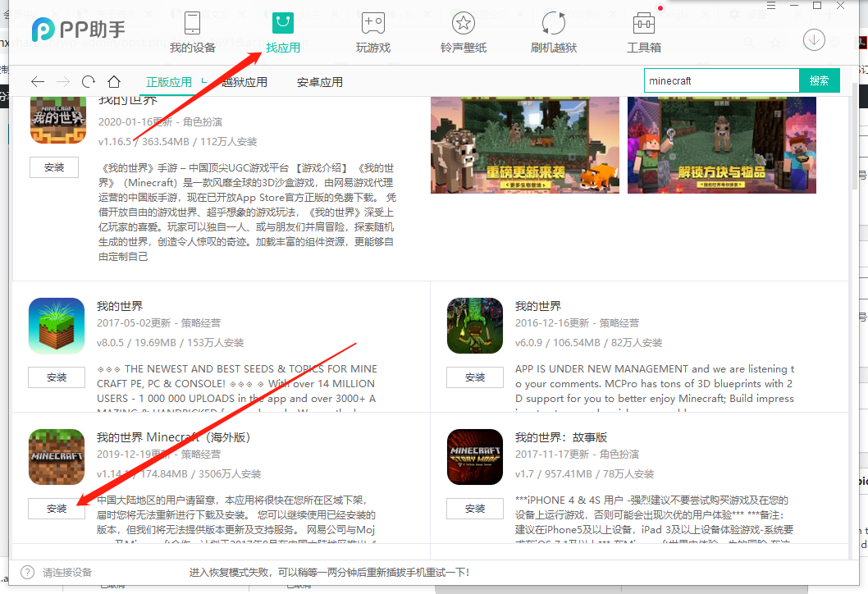868x594 pixels.
Task: Click the help question mark icon in status bar
Action: point(27,573)
